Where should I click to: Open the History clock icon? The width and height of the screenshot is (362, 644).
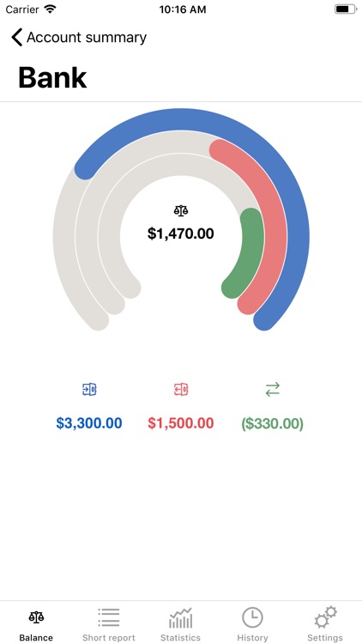tap(252, 617)
